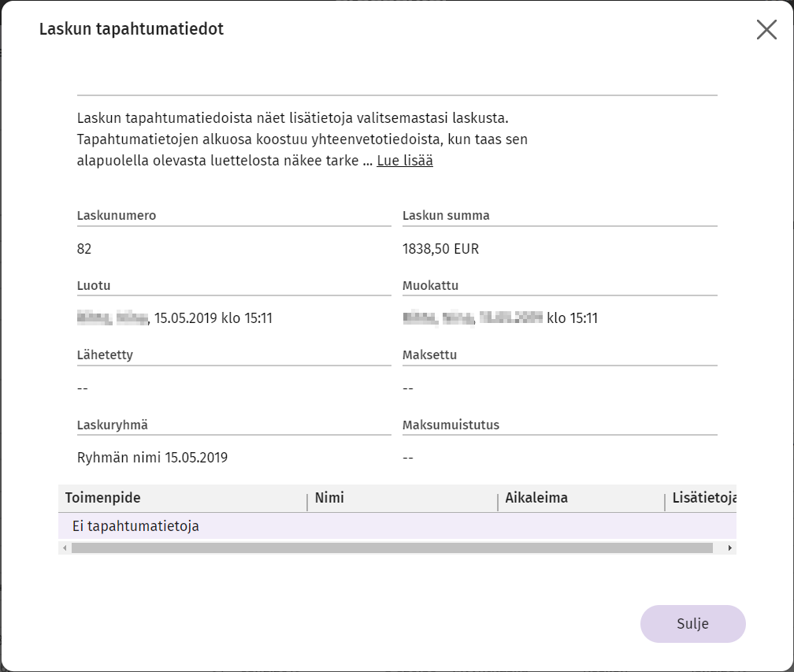Select the 'Ei tapahtumatietoja' row
794x672 pixels.
pos(397,526)
